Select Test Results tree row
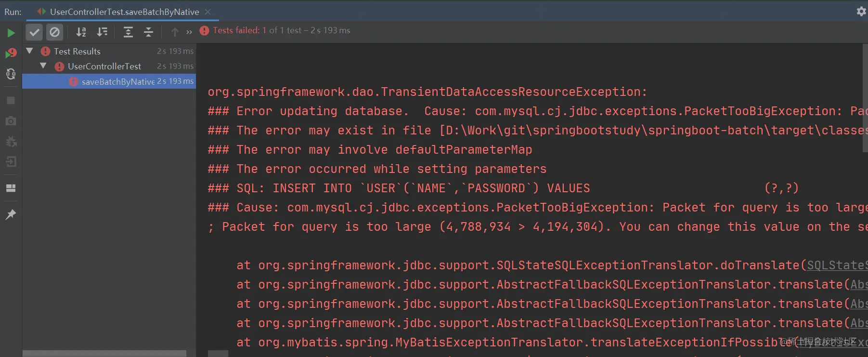This screenshot has width=868, height=357. (109, 51)
